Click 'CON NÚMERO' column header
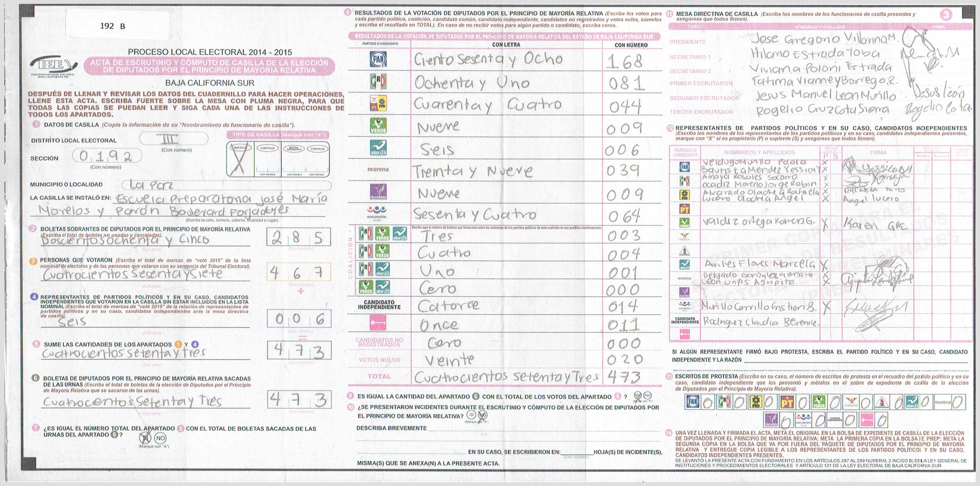 pyautogui.click(x=631, y=45)
